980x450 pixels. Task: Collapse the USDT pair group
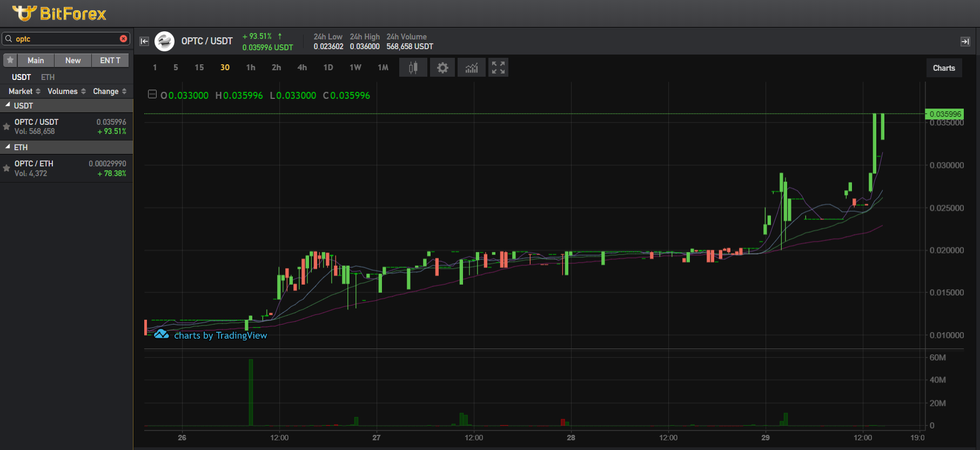8,105
